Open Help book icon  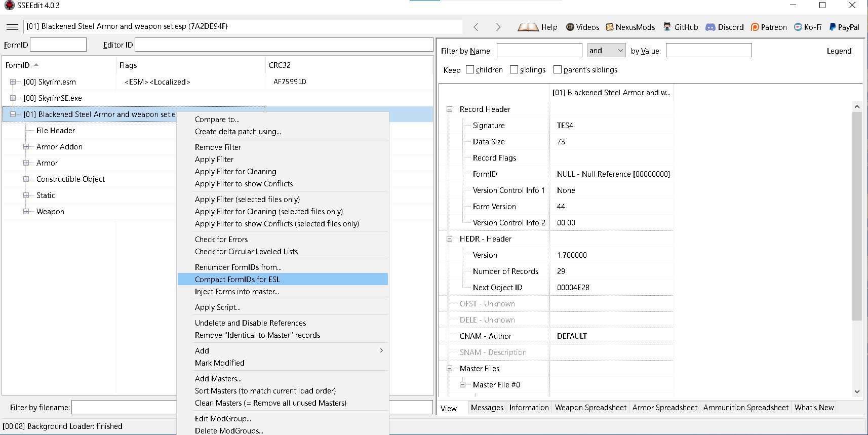(x=528, y=27)
